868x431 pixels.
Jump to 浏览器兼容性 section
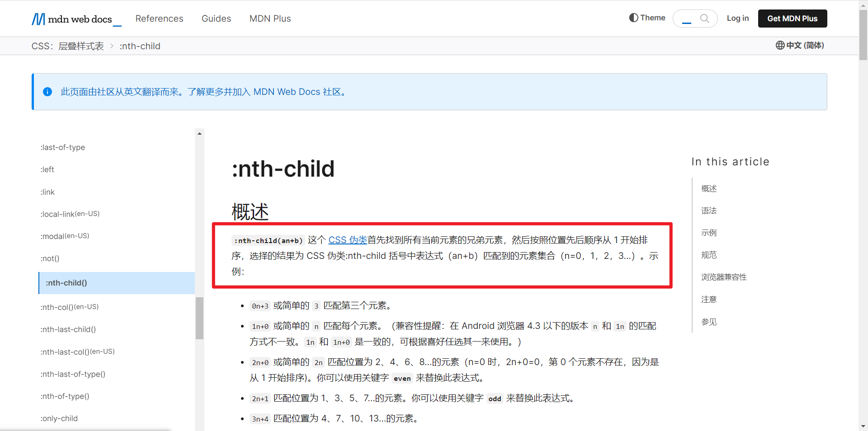click(723, 277)
